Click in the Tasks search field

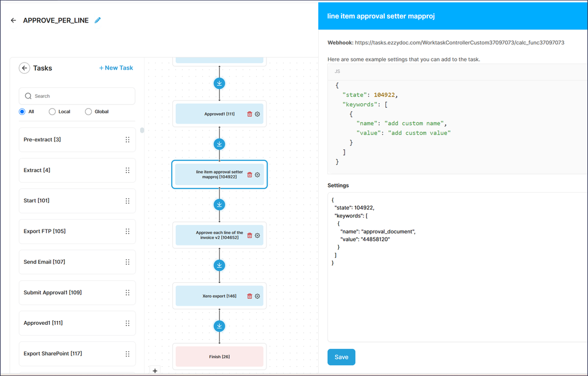point(77,96)
